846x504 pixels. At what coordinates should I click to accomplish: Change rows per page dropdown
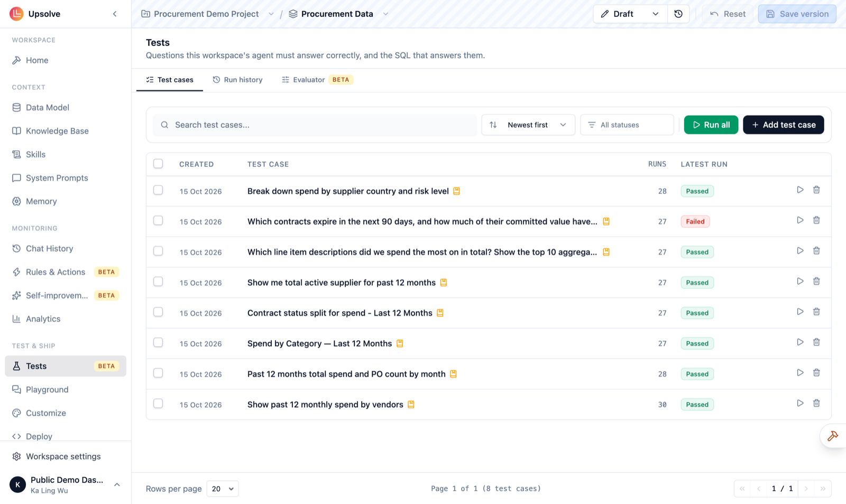click(223, 489)
